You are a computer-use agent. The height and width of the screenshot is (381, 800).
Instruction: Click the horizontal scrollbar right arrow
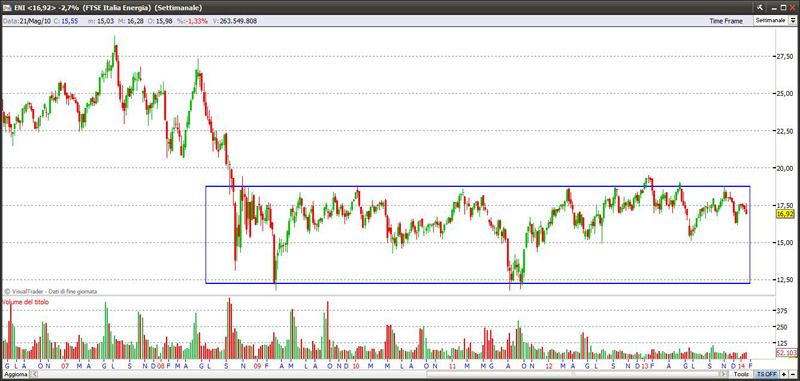723,374
